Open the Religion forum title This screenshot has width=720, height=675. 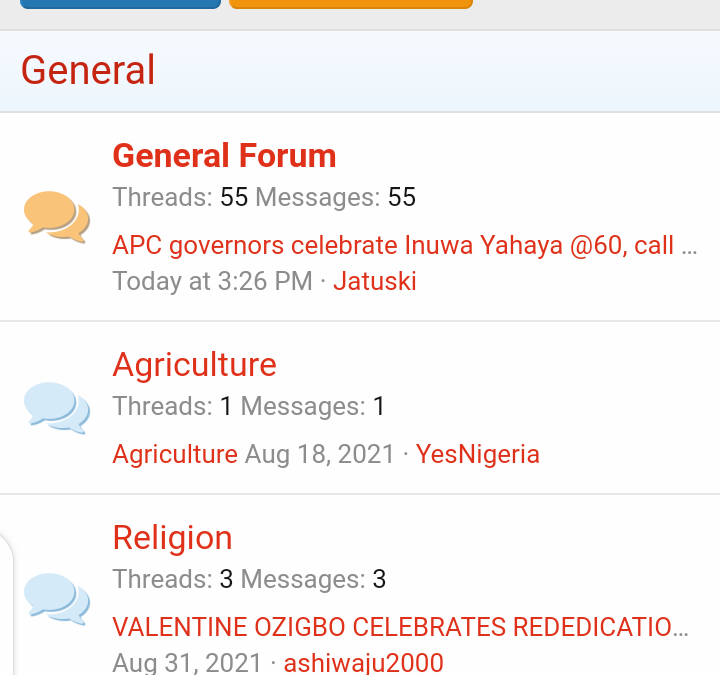(172, 537)
